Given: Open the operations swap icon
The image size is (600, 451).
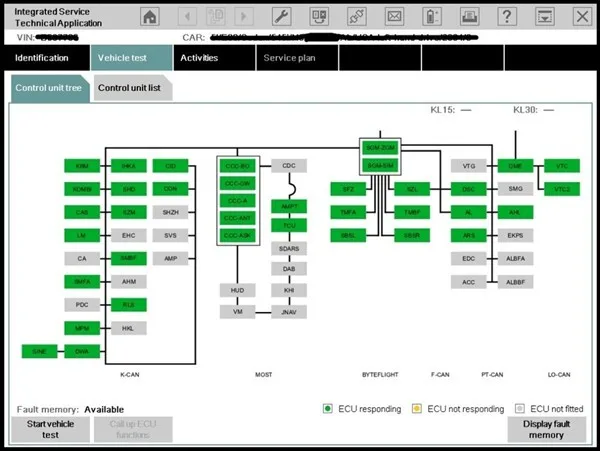Looking at the screenshot, I should point(319,17).
